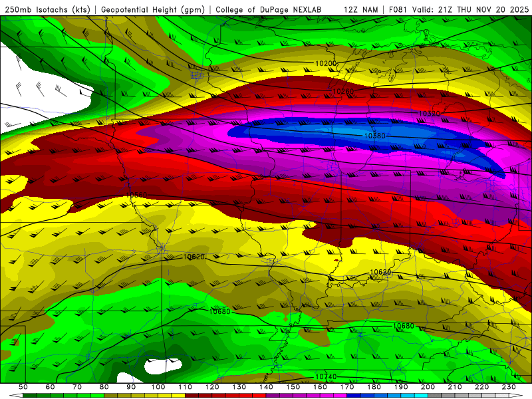Click the 10260 height contour label
This screenshot has width=532, height=399.
[343, 91]
